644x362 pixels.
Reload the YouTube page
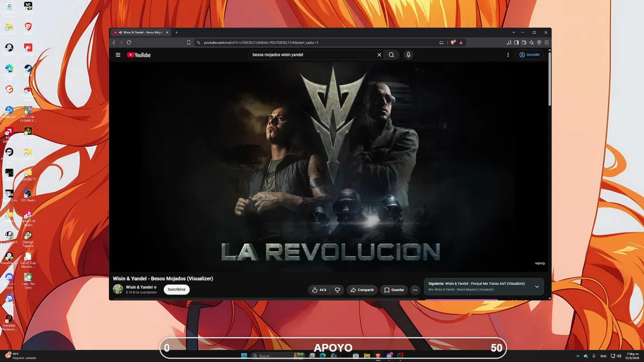pos(129,42)
